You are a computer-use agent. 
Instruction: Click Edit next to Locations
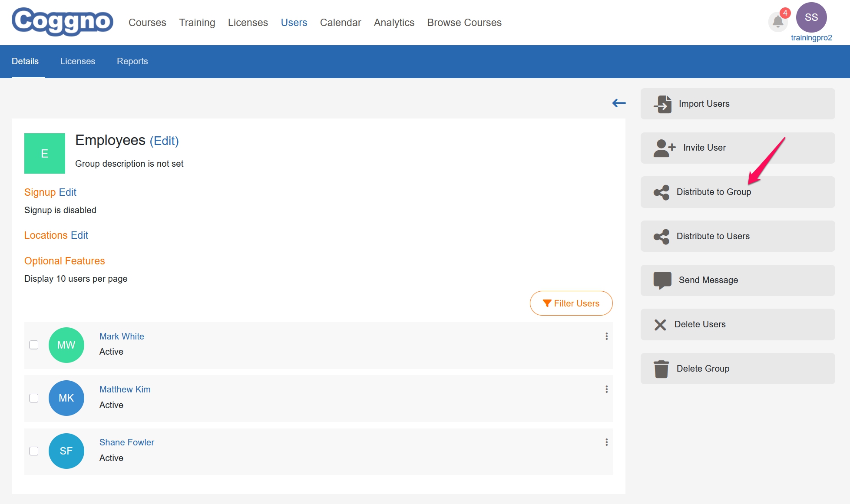pyautogui.click(x=79, y=235)
